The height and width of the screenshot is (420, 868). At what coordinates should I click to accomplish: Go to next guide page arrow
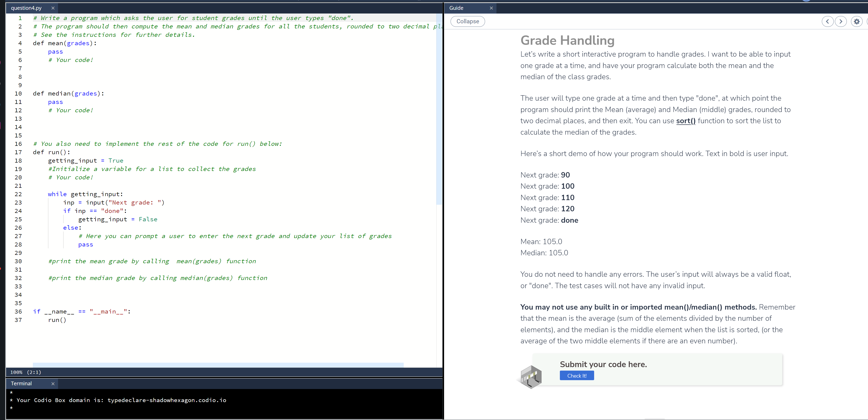(841, 22)
